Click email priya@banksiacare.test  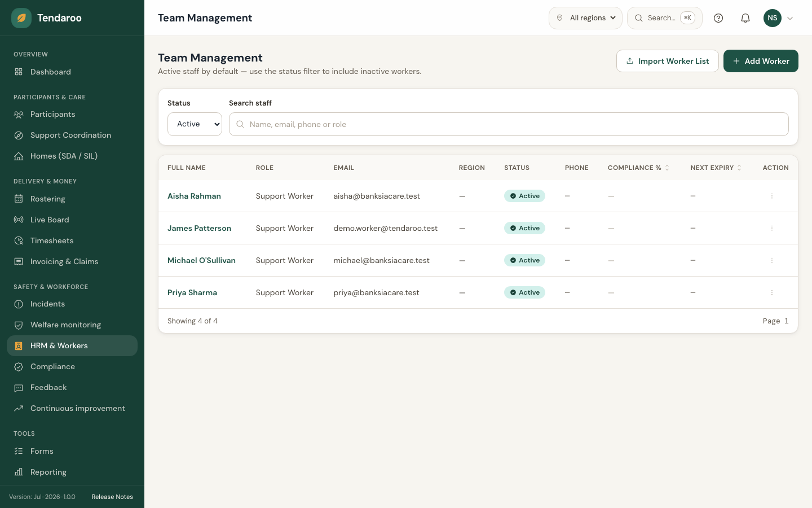coord(376,292)
